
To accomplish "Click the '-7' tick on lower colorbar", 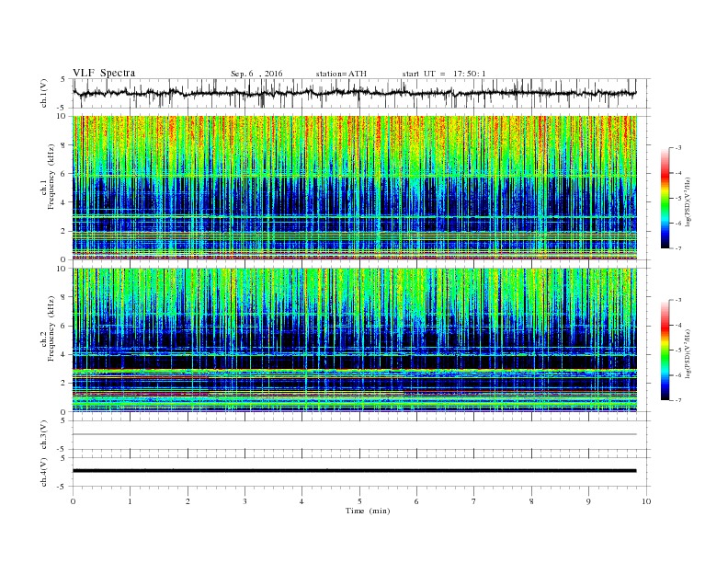I will (x=678, y=400).
